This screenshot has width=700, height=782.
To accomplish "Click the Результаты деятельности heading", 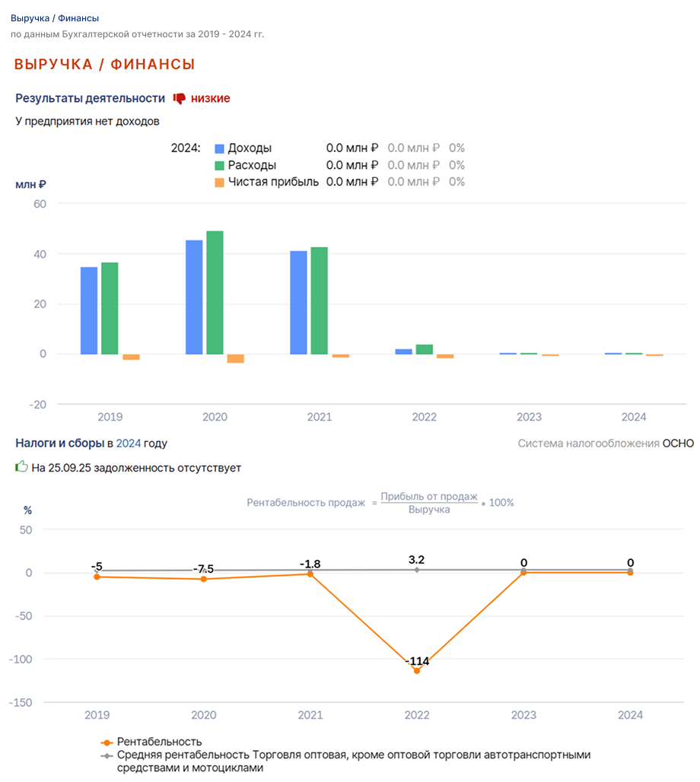I will pyautogui.click(x=90, y=98).
